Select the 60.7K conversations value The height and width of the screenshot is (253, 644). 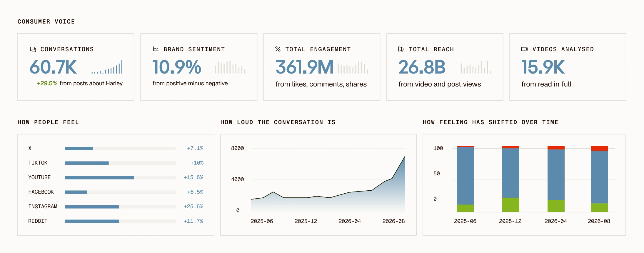pyautogui.click(x=53, y=67)
